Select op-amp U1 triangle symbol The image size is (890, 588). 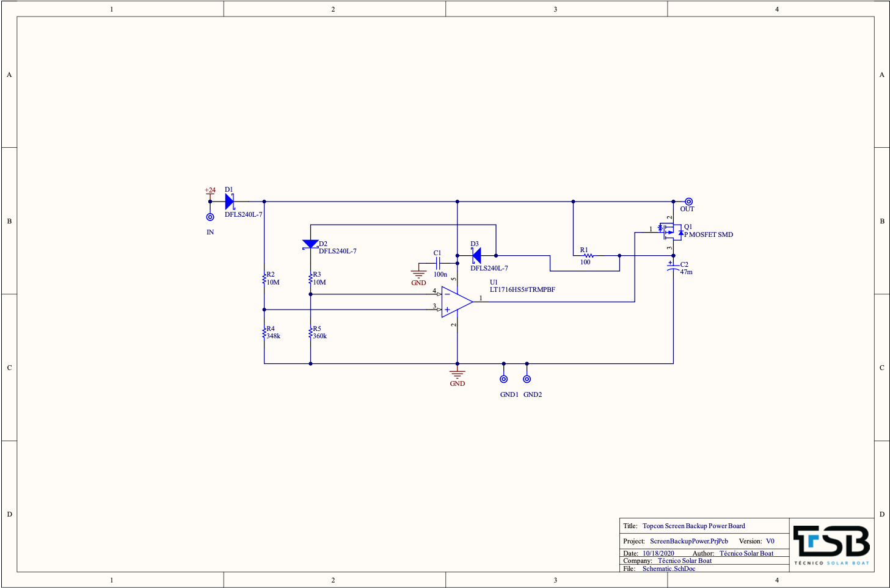[457, 302]
